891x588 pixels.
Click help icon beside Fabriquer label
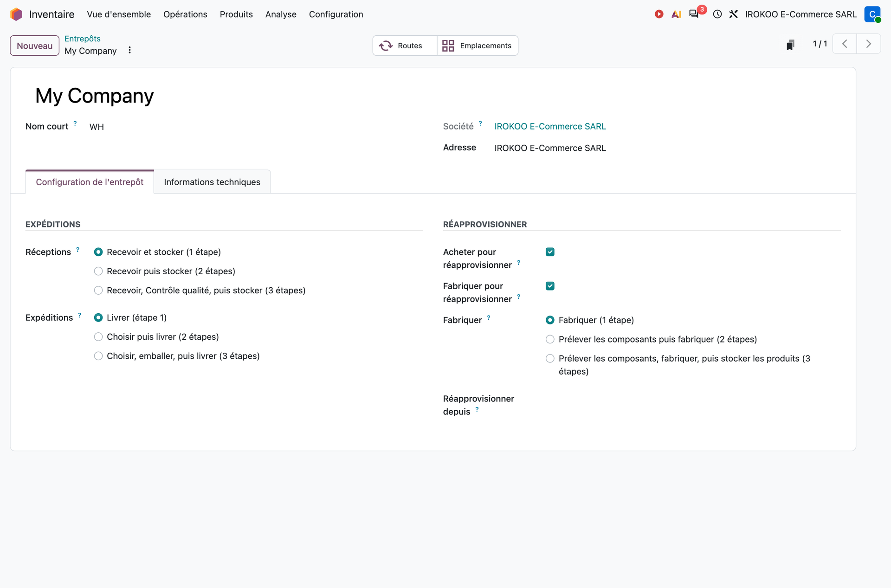tap(489, 318)
